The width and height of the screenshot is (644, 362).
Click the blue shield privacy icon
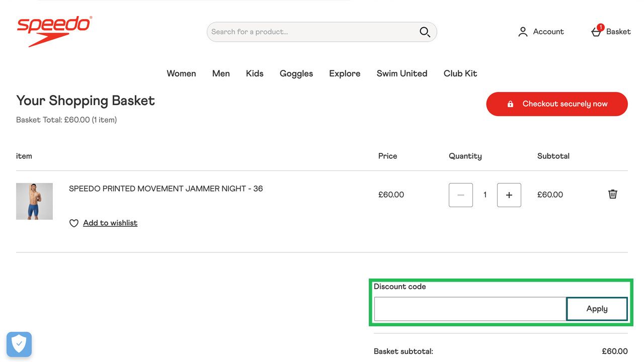click(x=19, y=344)
